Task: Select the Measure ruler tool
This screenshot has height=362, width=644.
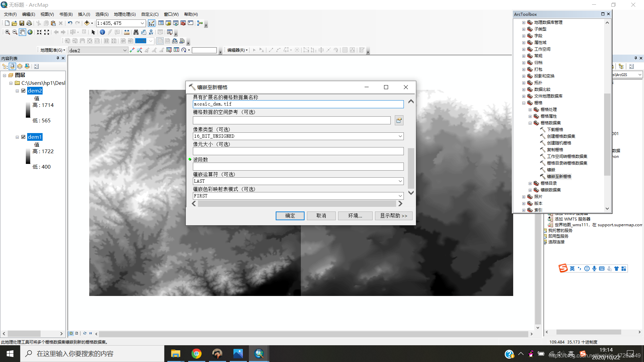Action: 127,32
